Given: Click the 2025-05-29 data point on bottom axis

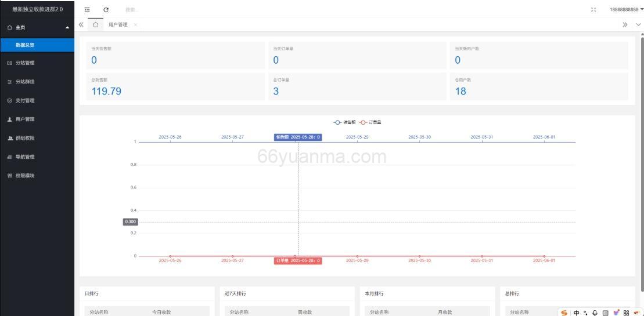Looking at the screenshot, I should 357,256.
